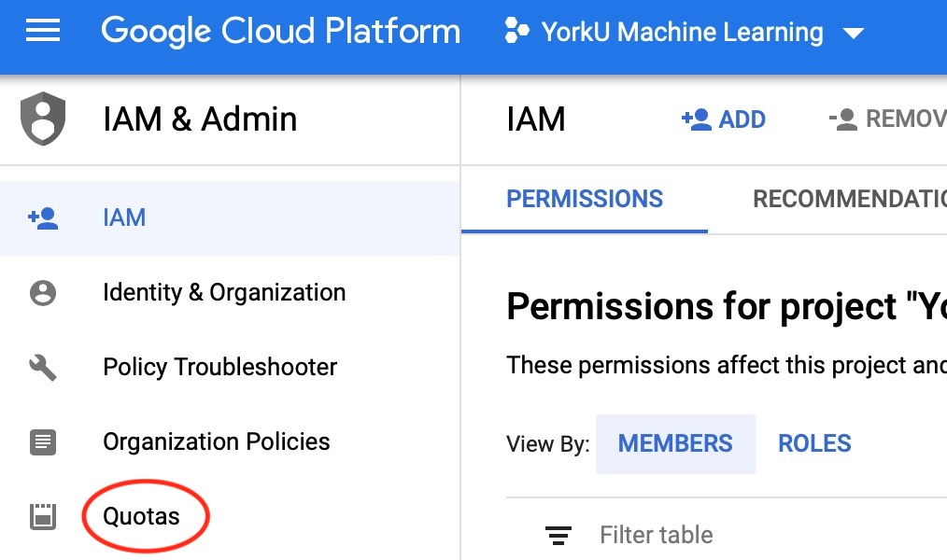Click the ADD member button
Viewport: 947px width, 560px height.
(724, 119)
